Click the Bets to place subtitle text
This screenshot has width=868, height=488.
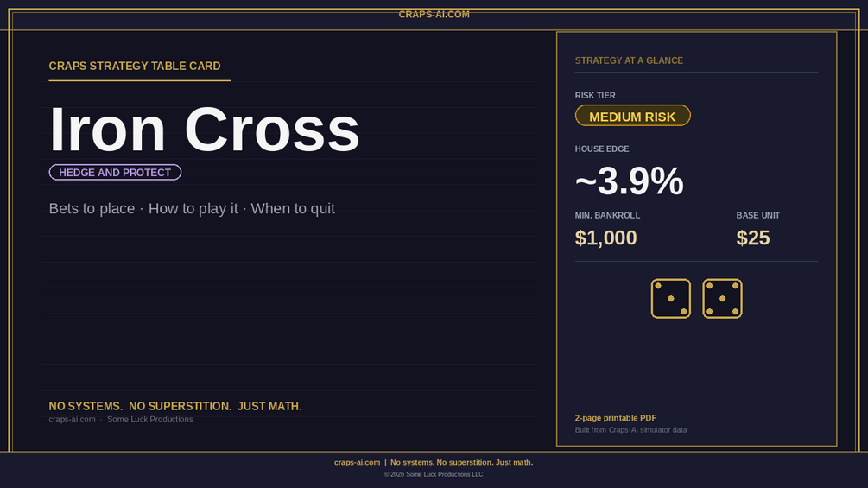click(92, 209)
